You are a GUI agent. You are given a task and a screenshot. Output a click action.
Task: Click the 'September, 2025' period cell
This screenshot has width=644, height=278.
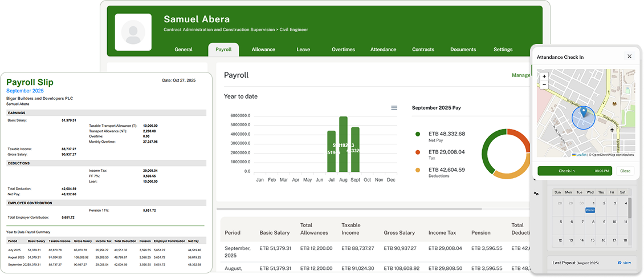(238, 252)
